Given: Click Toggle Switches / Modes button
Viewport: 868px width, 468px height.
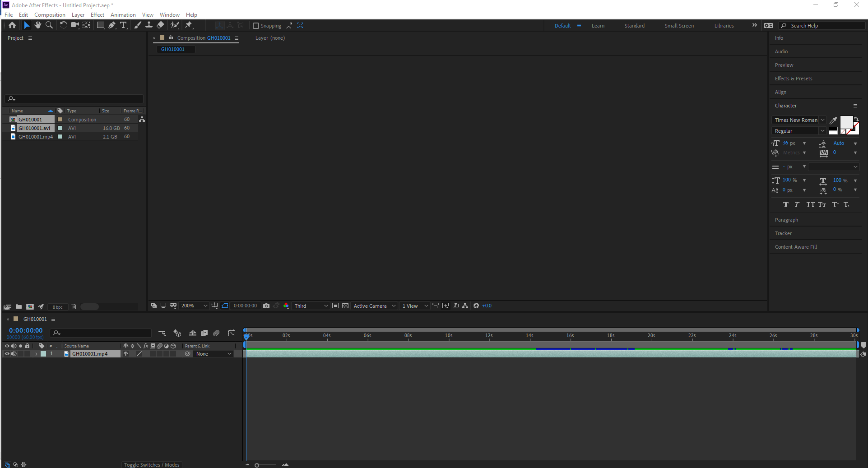Looking at the screenshot, I should [152, 464].
